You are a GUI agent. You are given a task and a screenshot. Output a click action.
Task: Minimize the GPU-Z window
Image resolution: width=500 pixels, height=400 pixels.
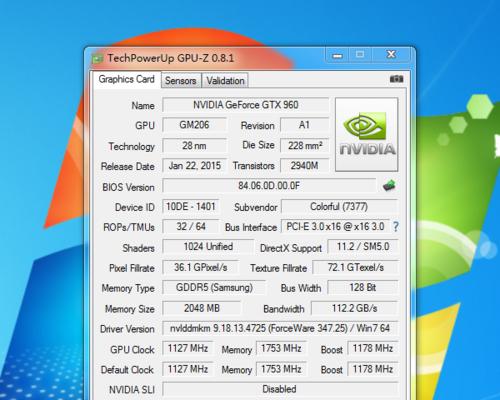[x=337, y=55]
